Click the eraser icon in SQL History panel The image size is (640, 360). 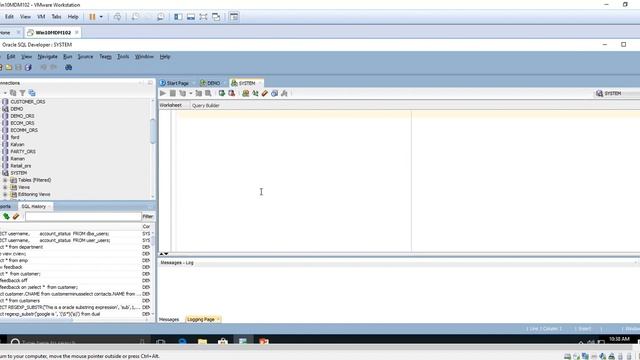tap(16, 216)
